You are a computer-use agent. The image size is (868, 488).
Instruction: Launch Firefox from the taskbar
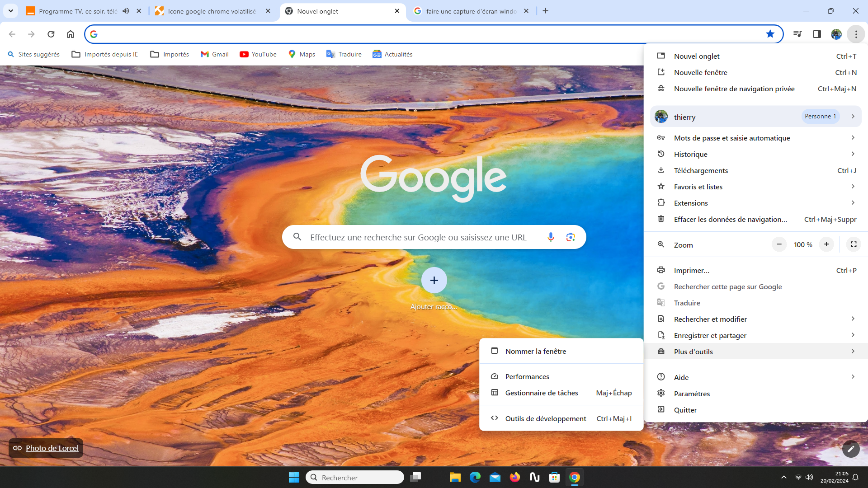514,477
